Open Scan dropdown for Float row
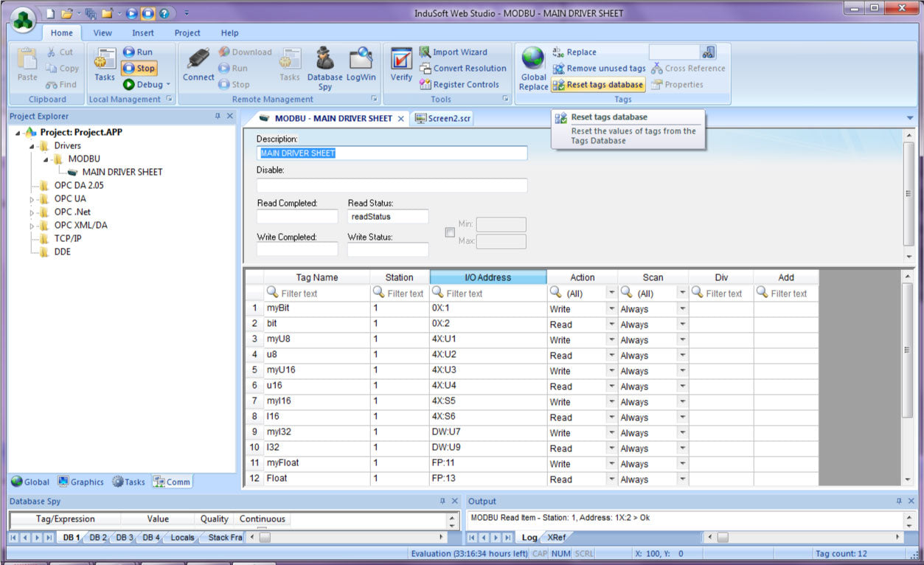 pos(683,479)
